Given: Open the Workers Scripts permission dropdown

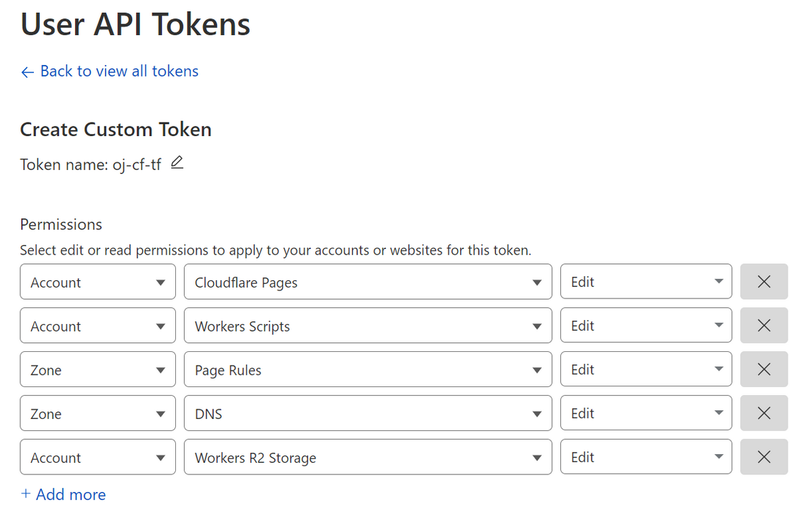Looking at the screenshot, I should coord(368,325).
